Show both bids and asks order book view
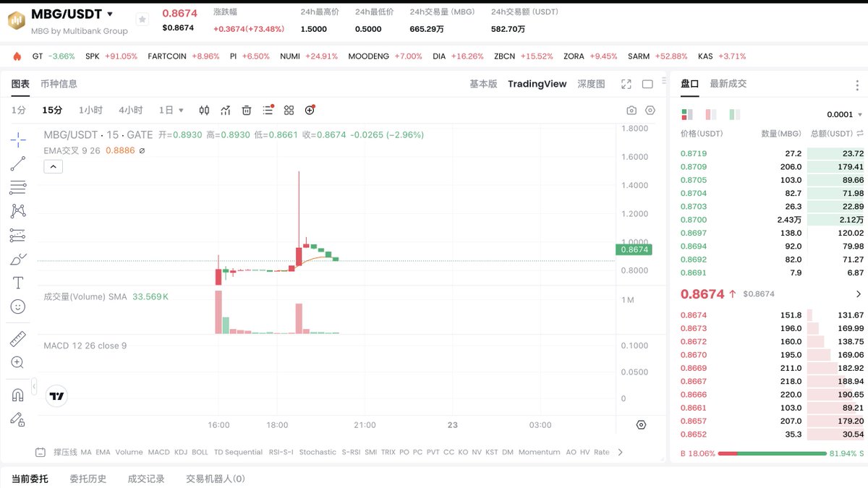The width and height of the screenshot is (868, 488). point(687,114)
